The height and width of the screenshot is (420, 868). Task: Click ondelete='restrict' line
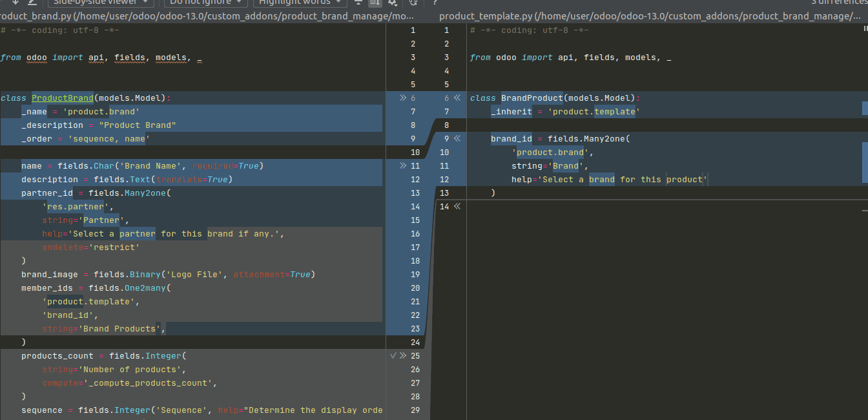[x=91, y=247]
